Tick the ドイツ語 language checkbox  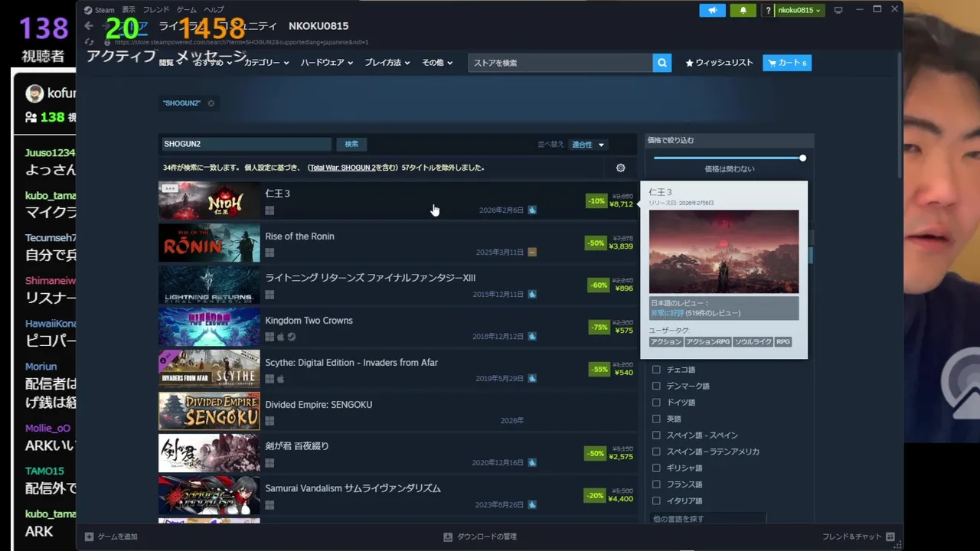(x=656, y=403)
